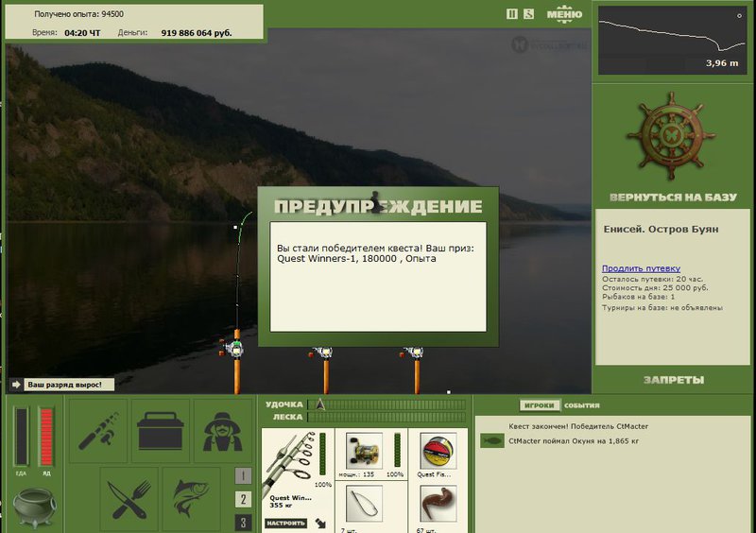The height and width of the screenshot is (533, 756).
Task: Click the depth profile chart
Action: click(x=672, y=40)
